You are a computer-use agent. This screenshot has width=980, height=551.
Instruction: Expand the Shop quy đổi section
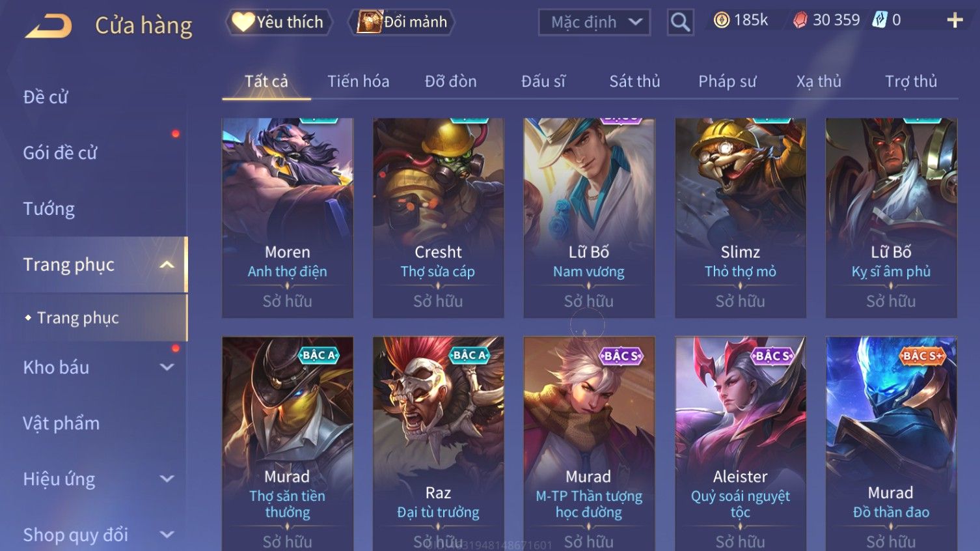point(167,535)
